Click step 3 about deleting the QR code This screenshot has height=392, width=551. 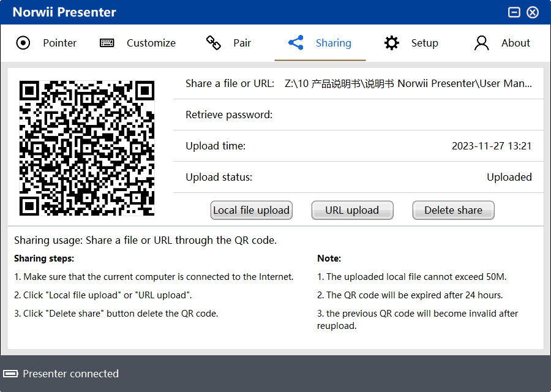116,313
